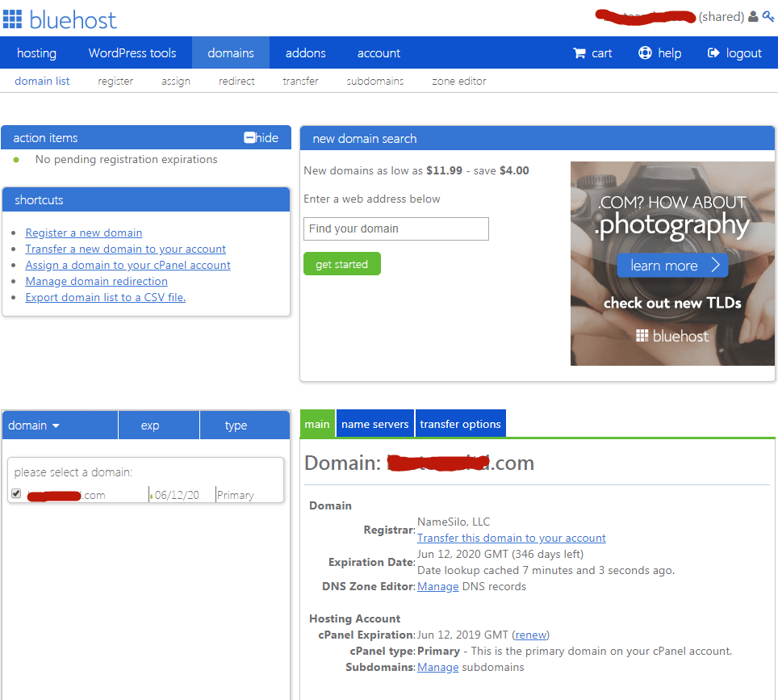
Task: Click Register a new domain link
Action: tap(84, 233)
